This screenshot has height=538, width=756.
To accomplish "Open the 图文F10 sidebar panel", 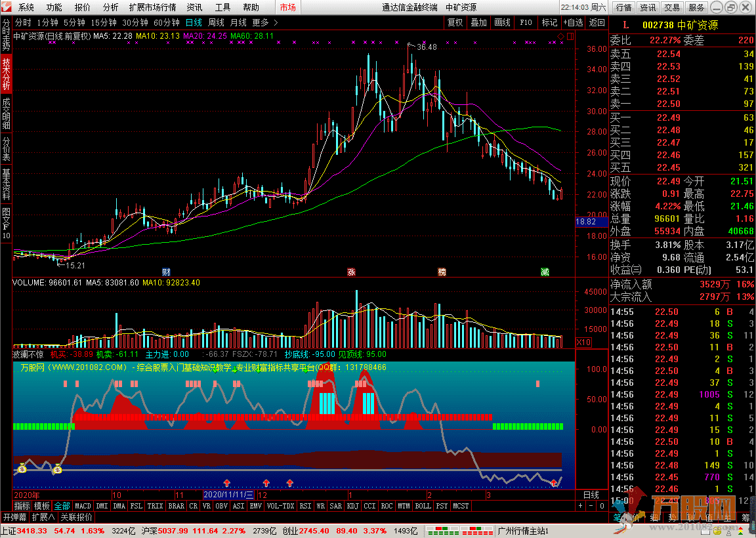I will (6, 222).
